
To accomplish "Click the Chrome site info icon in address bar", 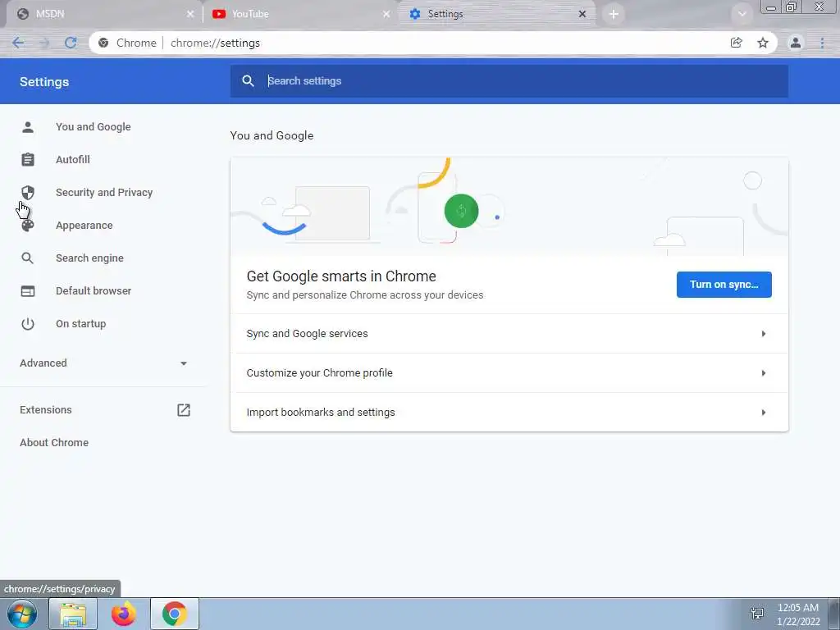I will (x=103, y=43).
